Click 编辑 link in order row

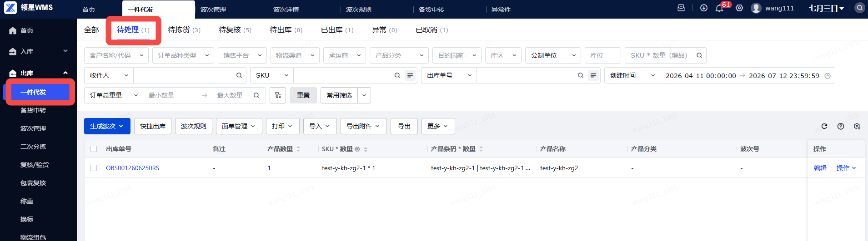(x=820, y=168)
